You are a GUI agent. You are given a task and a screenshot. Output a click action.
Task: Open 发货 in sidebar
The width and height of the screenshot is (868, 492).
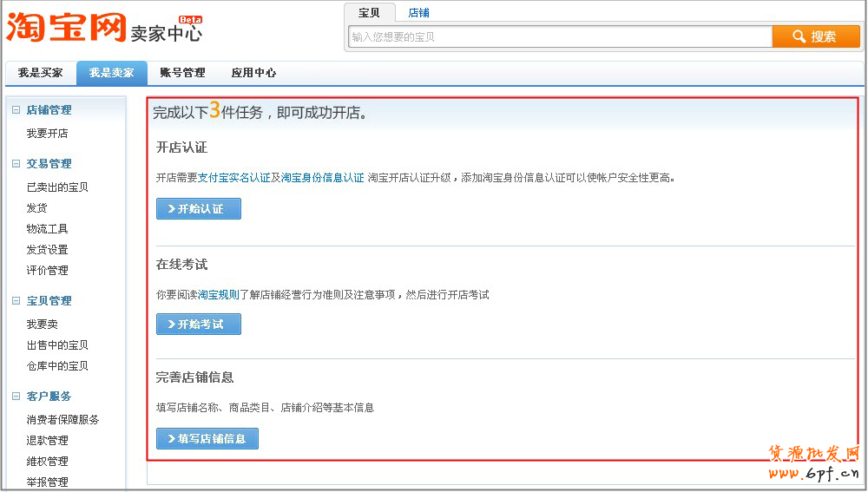tap(36, 208)
